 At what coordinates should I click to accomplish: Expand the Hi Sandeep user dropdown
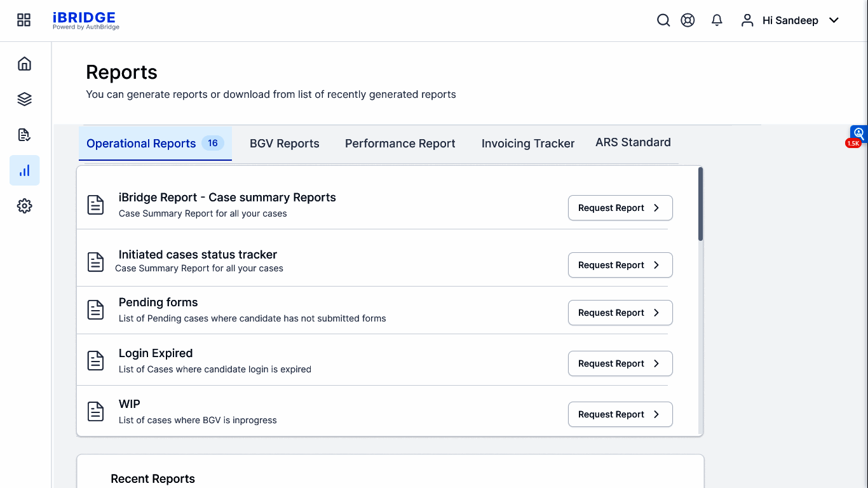click(834, 20)
